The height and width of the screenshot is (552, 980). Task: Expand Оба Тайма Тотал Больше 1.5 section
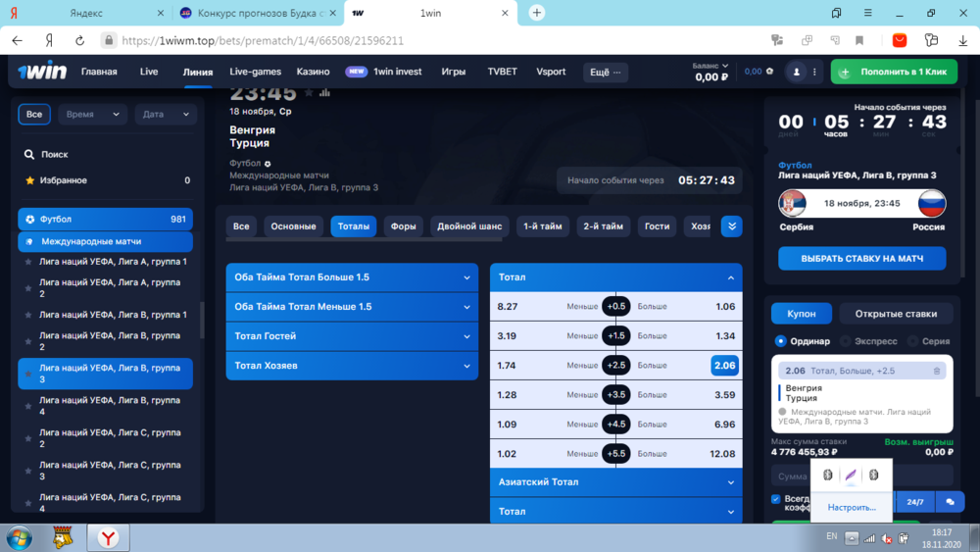[x=352, y=277]
